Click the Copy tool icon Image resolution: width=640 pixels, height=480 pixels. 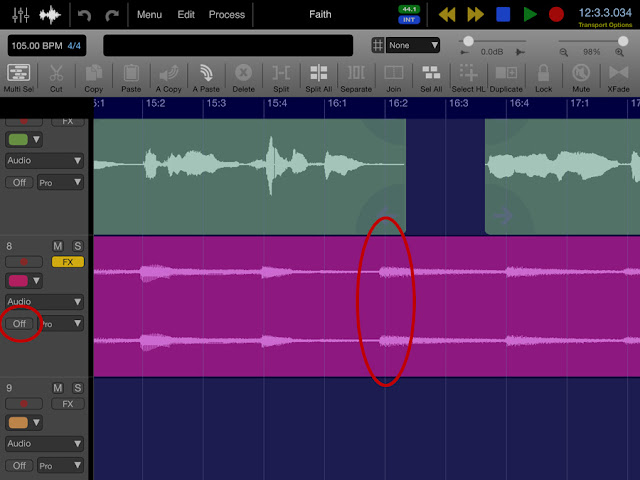point(93,78)
